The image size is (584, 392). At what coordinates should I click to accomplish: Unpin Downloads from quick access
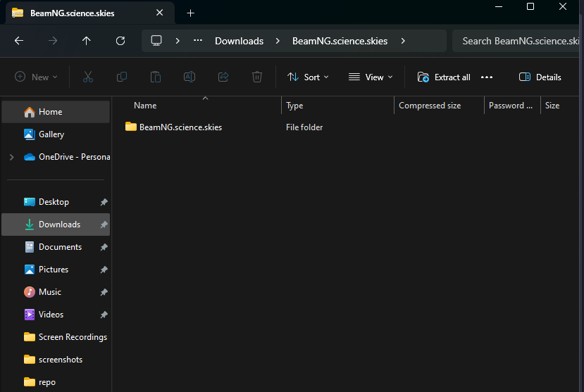point(104,225)
